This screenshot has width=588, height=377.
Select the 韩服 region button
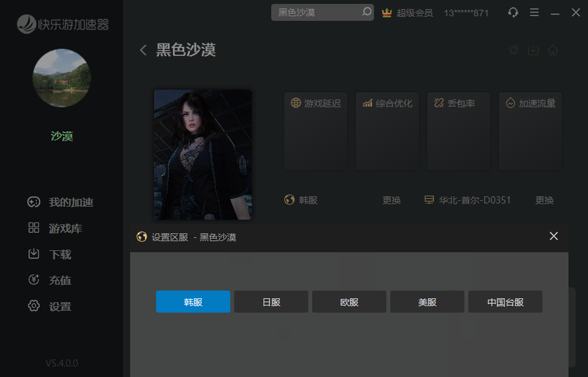tap(193, 302)
